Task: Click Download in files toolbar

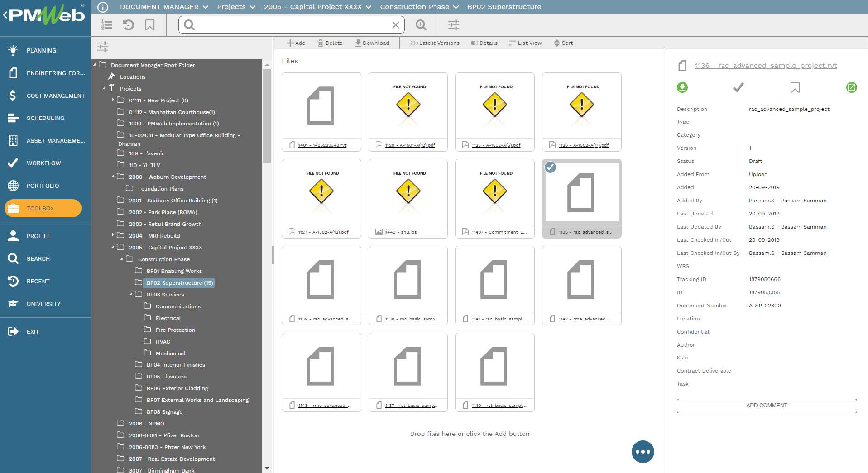Action: 372,43
